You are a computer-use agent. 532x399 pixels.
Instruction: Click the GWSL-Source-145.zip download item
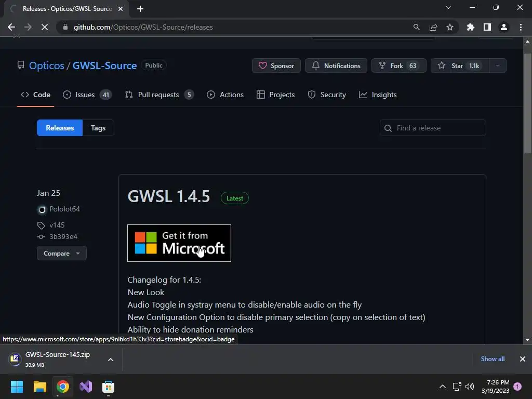click(58, 359)
